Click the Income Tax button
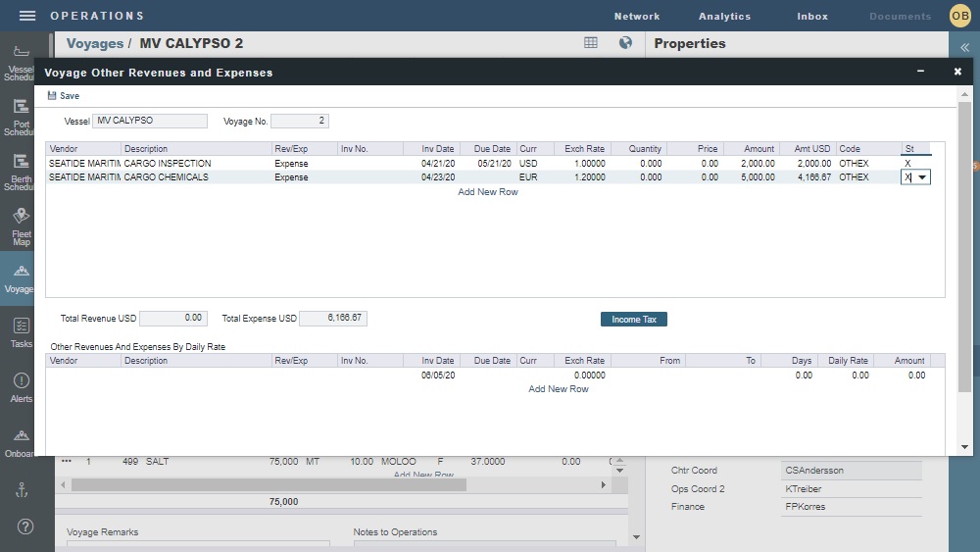The height and width of the screenshot is (552, 980). [633, 320]
